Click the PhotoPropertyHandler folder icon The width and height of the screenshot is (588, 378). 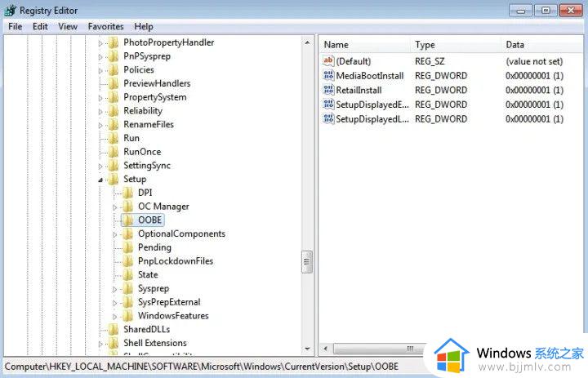(x=114, y=42)
